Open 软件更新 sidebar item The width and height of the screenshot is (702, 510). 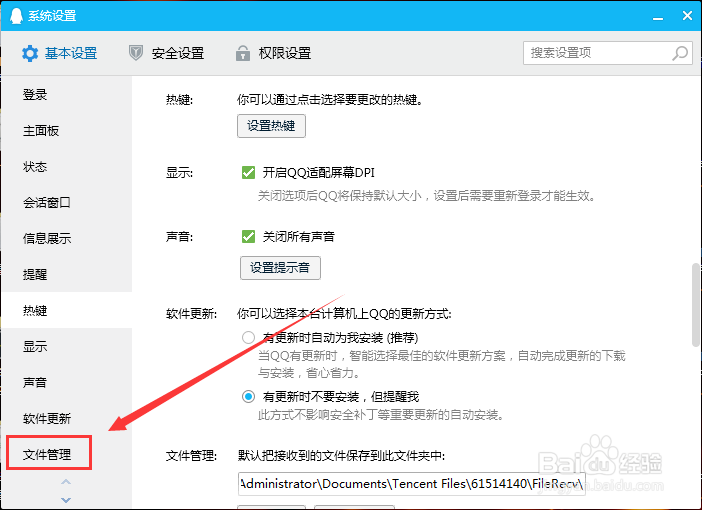[x=67, y=418]
